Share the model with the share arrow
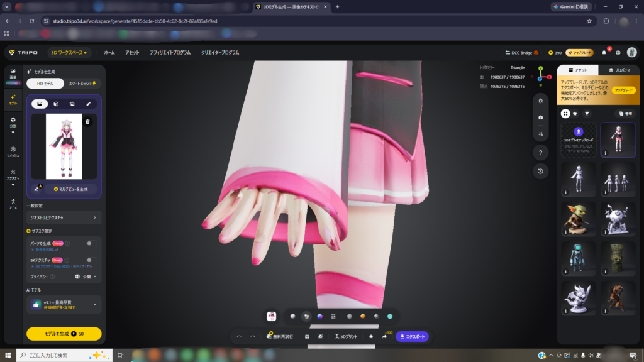The height and width of the screenshot is (362, 644). click(x=384, y=337)
